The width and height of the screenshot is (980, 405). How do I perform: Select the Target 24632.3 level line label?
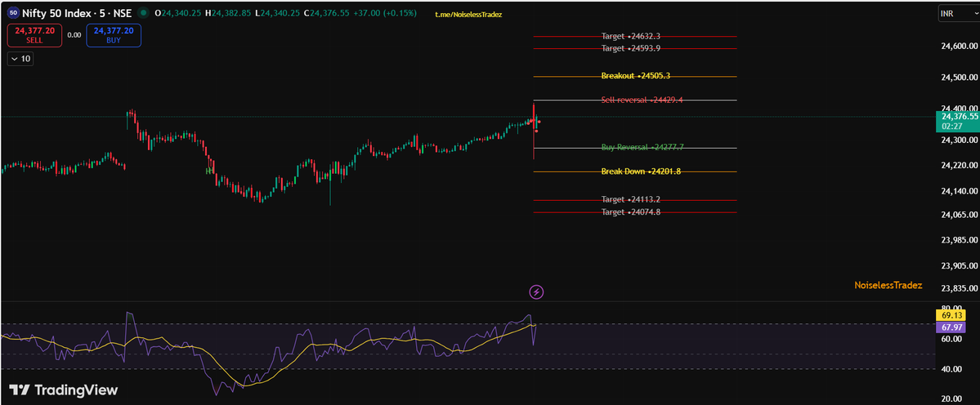(631, 36)
